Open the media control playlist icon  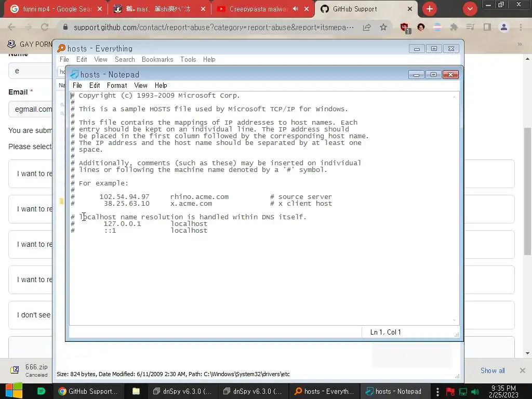(470, 27)
